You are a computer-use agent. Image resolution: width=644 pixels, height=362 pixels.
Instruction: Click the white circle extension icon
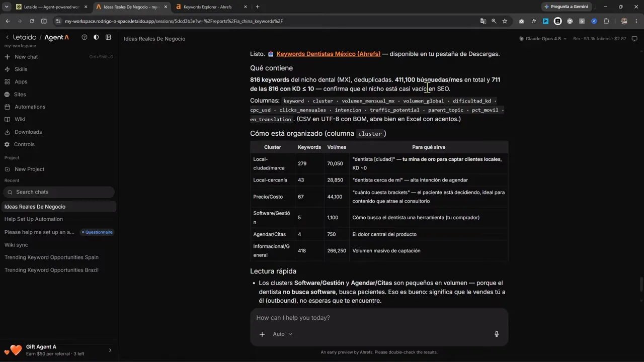557,21
